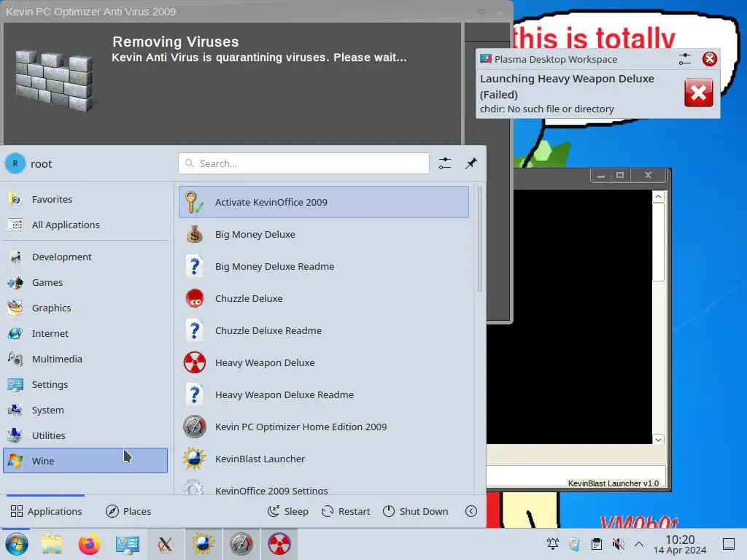Open system settings taskbar icon
This screenshot has width=747, height=560.
[x=128, y=544]
